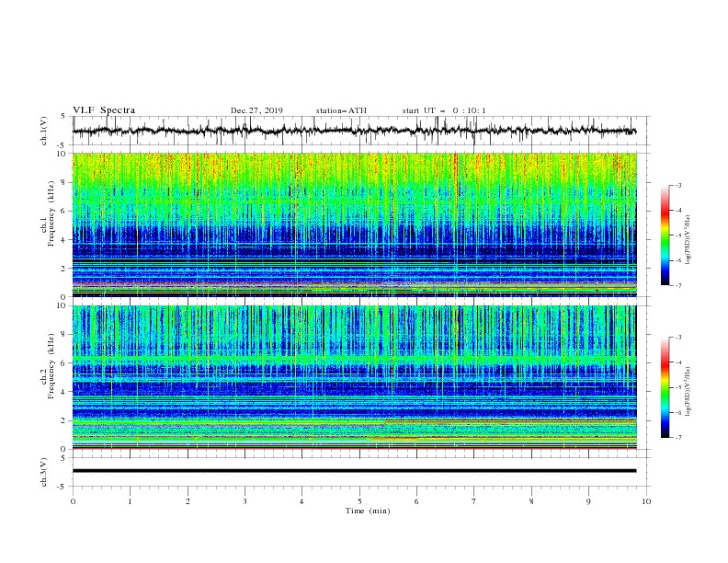This screenshot has width=728, height=563.
Task: Click the "-3" value on ch.1 colorbar
Action: [x=678, y=185]
